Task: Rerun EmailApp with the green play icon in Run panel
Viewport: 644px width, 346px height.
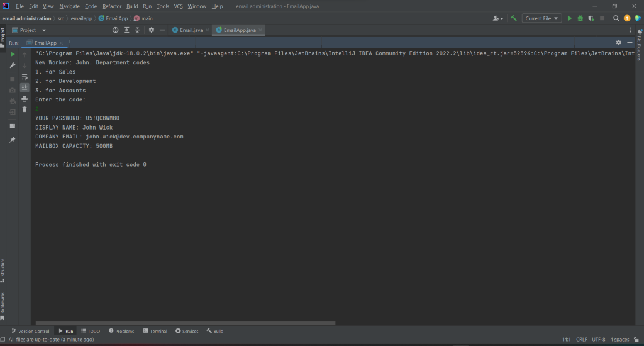Action: point(13,54)
